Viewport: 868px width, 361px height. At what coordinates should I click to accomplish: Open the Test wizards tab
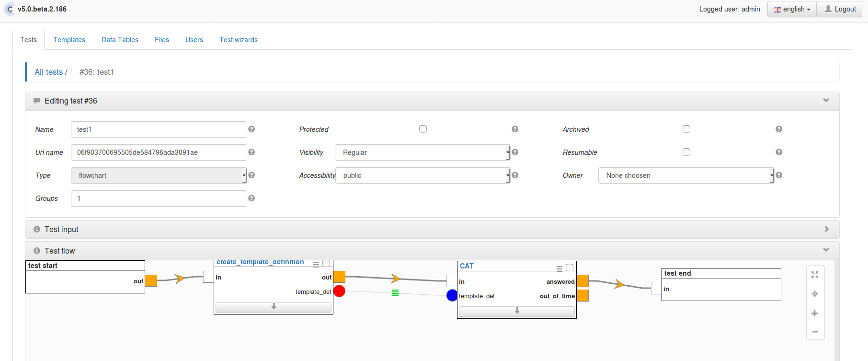pyautogui.click(x=239, y=40)
